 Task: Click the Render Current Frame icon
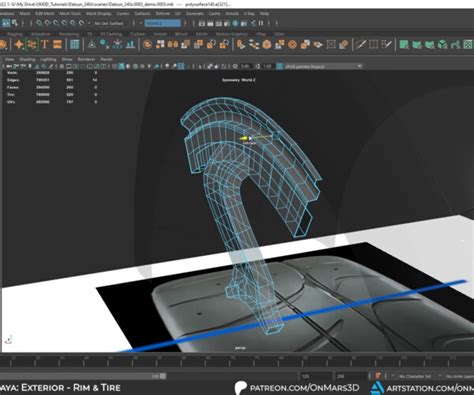210,23
